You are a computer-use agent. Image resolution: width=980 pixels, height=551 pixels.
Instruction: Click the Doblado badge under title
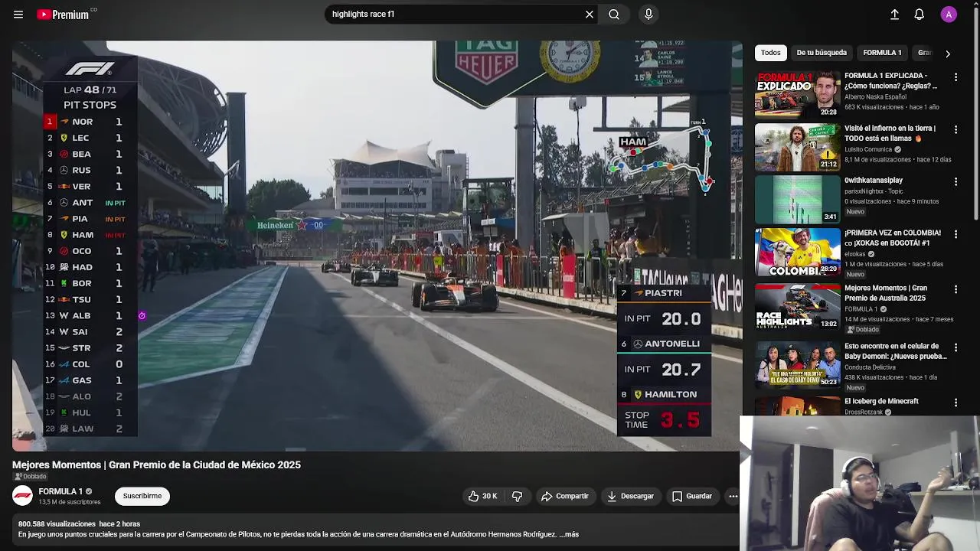[30, 477]
